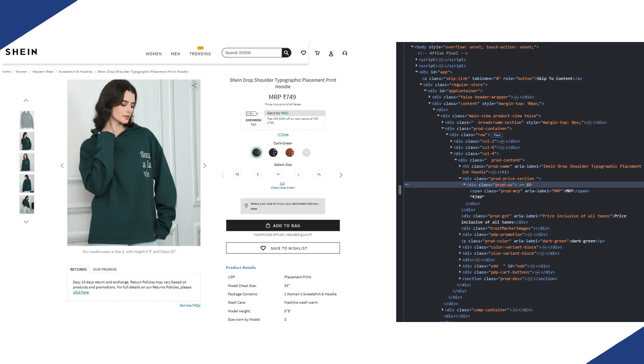Click ADD TO BAG button
This screenshot has width=644, height=364.
click(x=283, y=226)
